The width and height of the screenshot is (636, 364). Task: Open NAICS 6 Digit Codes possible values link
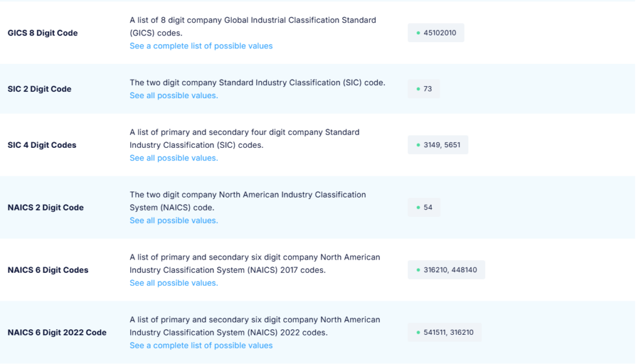[x=173, y=283]
